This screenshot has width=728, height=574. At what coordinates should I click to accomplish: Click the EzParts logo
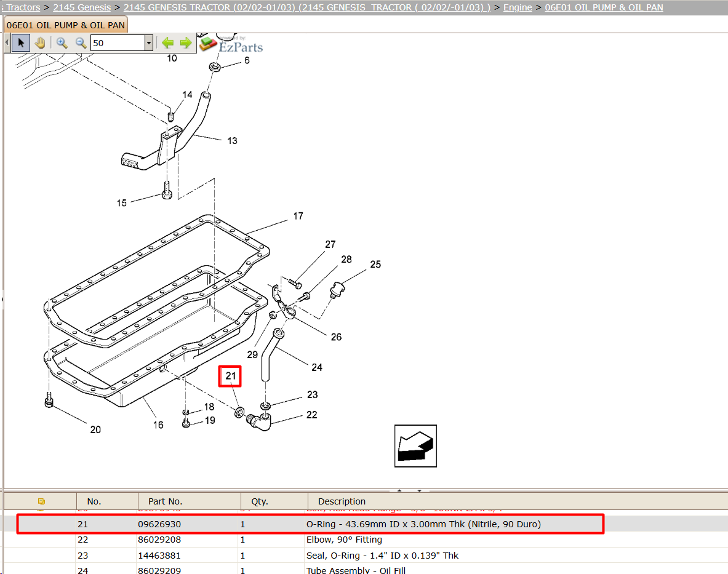point(231,44)
